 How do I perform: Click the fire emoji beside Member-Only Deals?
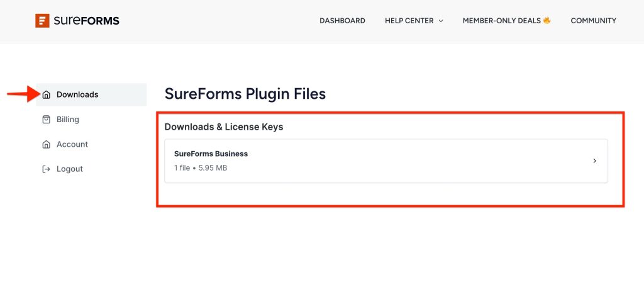coord(547,20)
